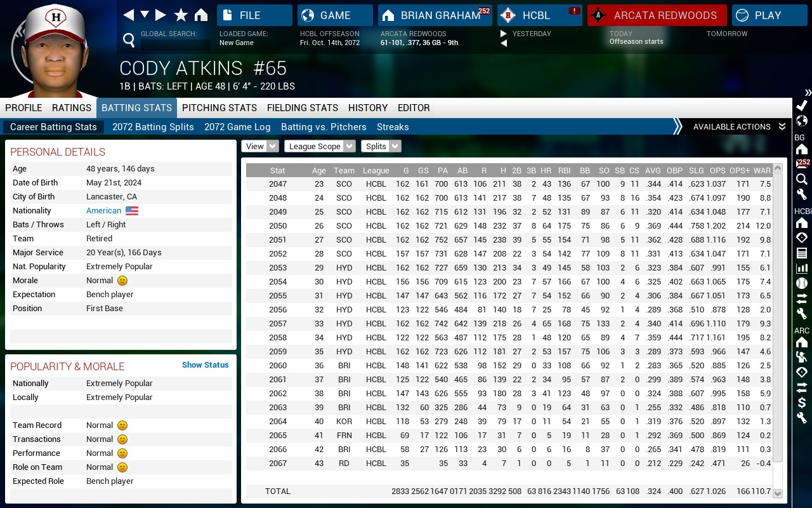The height and width of the screenshot is (508, 812).
Task: Sort the table by the Team column header
Action: (x=344, y=171)
